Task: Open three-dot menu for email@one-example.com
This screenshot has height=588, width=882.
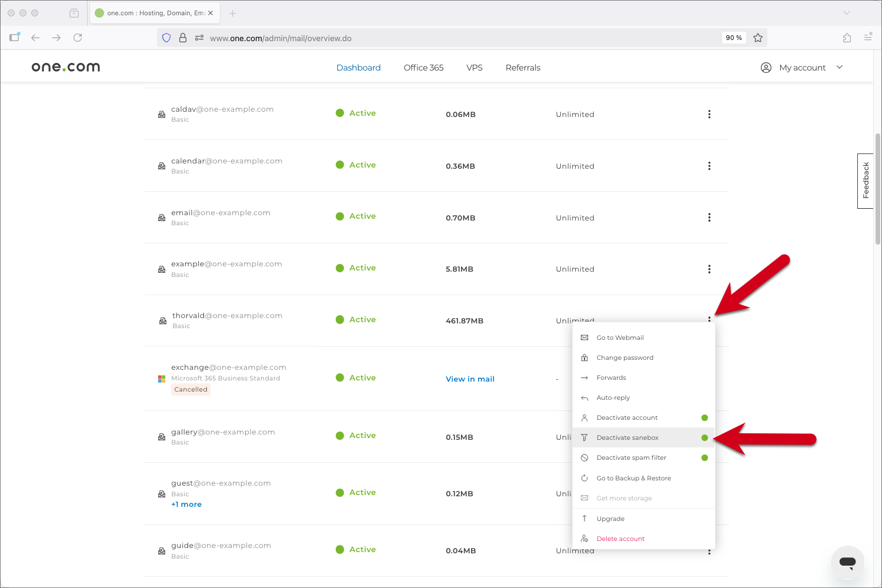Action: coord(709,218)
